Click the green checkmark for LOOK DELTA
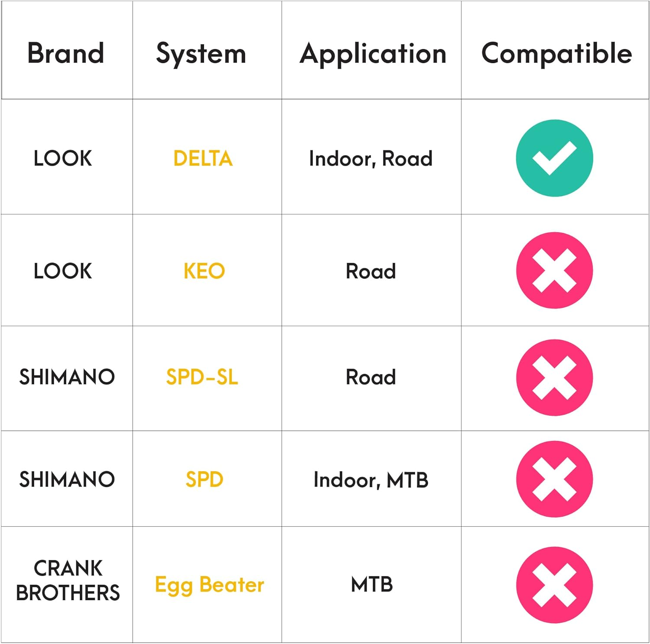 (554, 158)
